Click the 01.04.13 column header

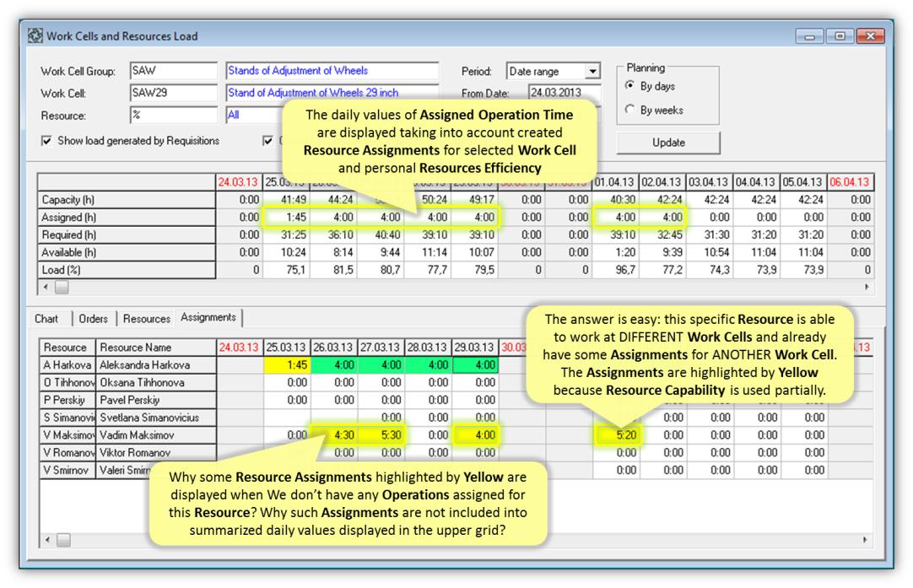[615, 182]
